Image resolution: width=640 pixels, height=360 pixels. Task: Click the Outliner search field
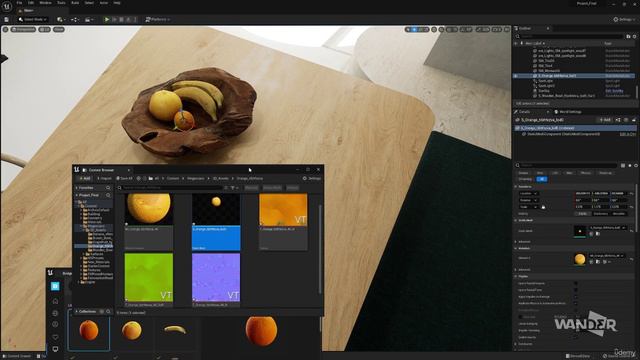[x=569, y=36]
